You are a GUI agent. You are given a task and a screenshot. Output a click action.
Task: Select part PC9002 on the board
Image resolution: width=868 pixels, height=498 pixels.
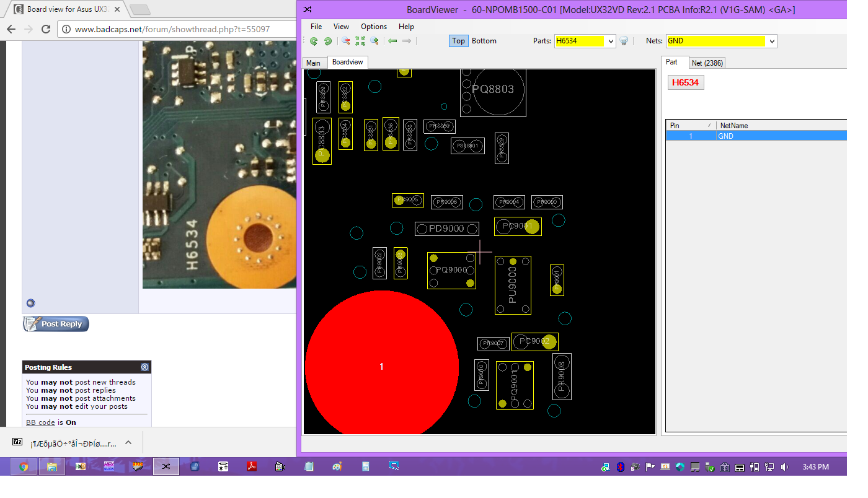pyautogui.click(x=534, y=341)
